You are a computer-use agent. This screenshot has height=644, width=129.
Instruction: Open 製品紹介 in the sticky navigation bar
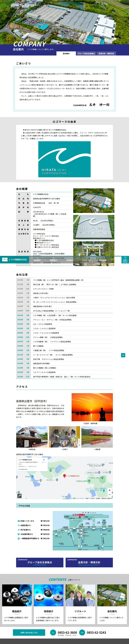tap(54, 260)
